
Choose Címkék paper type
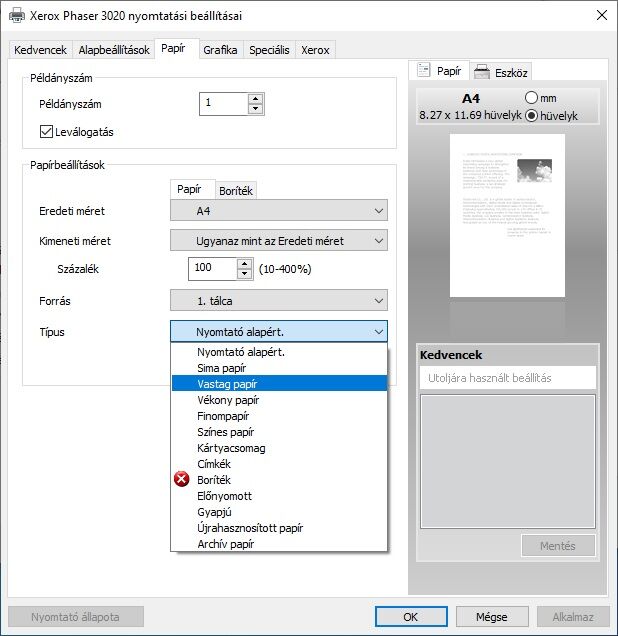click(x=279, y=463)
